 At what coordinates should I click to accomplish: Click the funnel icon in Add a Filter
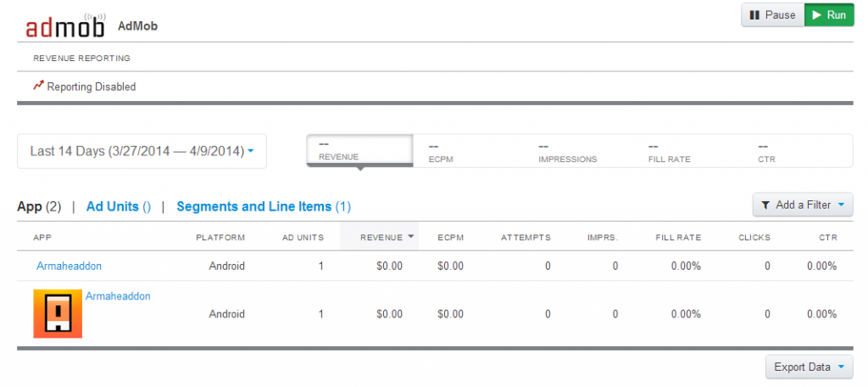[765, 205]
